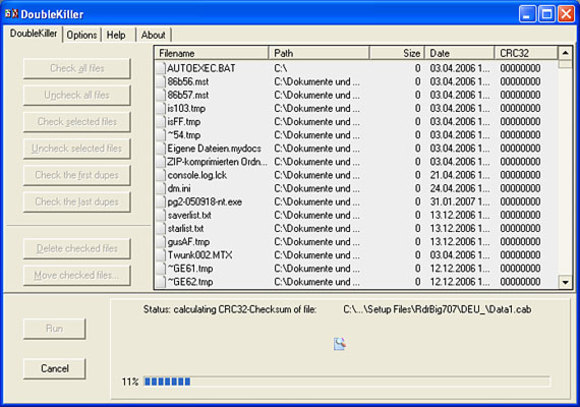Click the DoubleKiller title bar icon
Image resolution: width=580 pixels, height=407 pixels.
(11, 14)
